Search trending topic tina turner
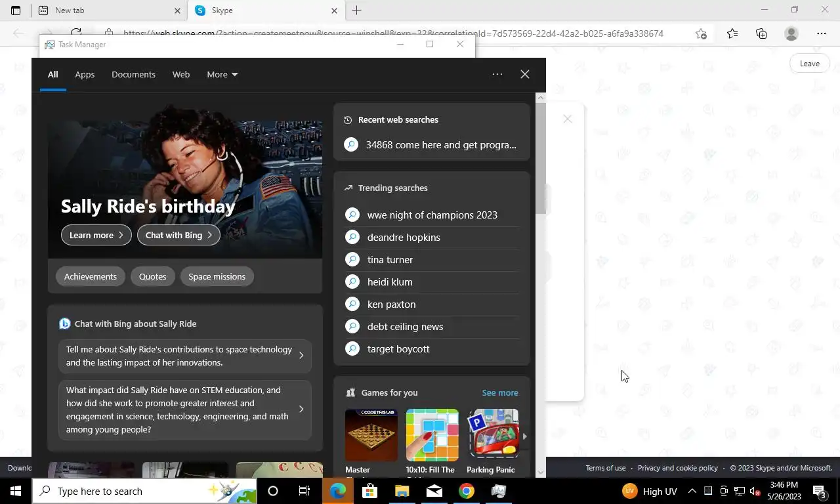 click(431, 259)
